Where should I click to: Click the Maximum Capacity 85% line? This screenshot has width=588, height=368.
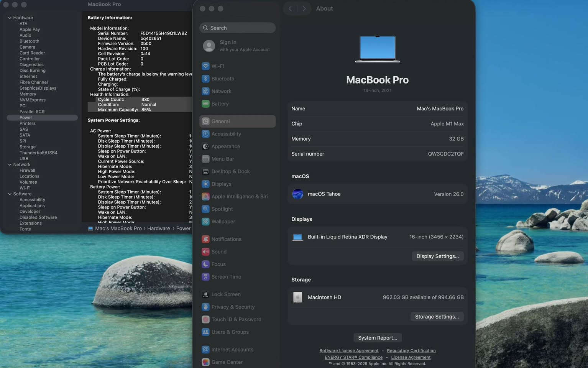pos(124,110)
